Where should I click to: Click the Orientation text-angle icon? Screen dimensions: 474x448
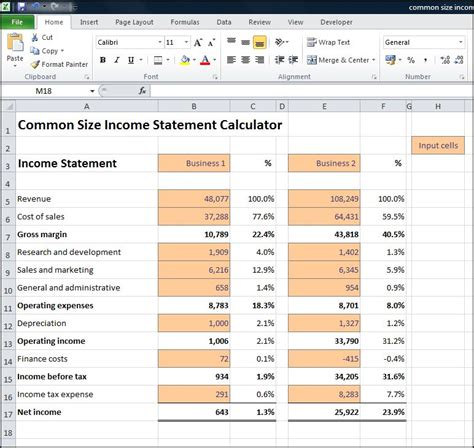point(280,42)
